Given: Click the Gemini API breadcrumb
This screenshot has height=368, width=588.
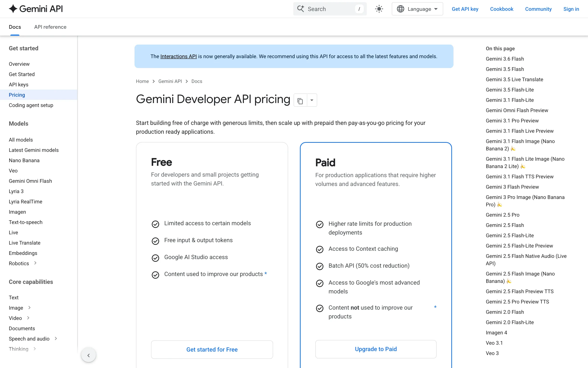Looking at the screenshot, I should point(170,81).
